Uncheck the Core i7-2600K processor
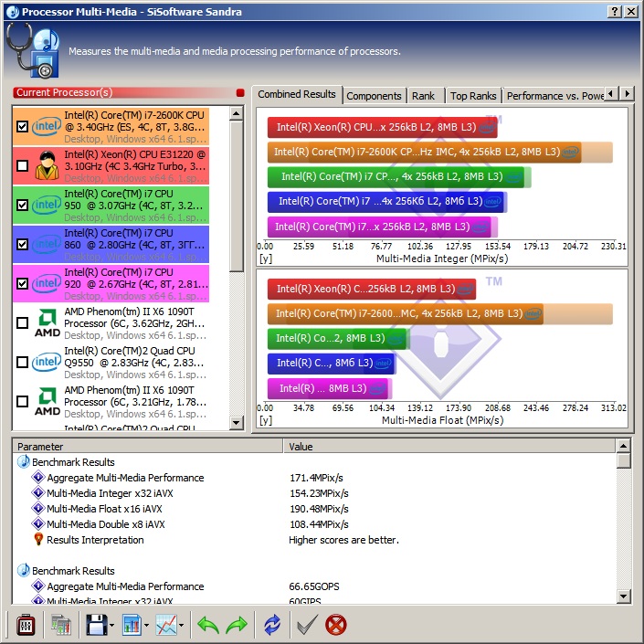The width and height of the screenshot is (644, 644). pyautogui.click(x=23, y=126)
